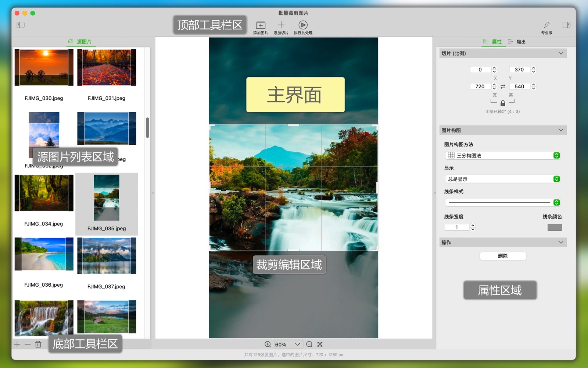588x368 pixels.
Task: Switch to the 输出 tab
Action: coord(517,42)
